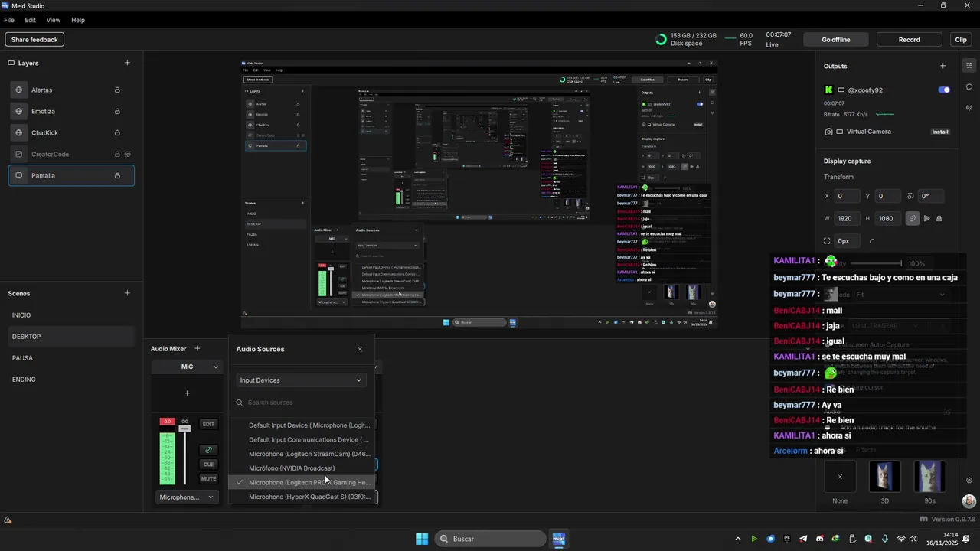Toggle lock on ChatKick layer
This screenshot has width=980, height=551.
117,132
